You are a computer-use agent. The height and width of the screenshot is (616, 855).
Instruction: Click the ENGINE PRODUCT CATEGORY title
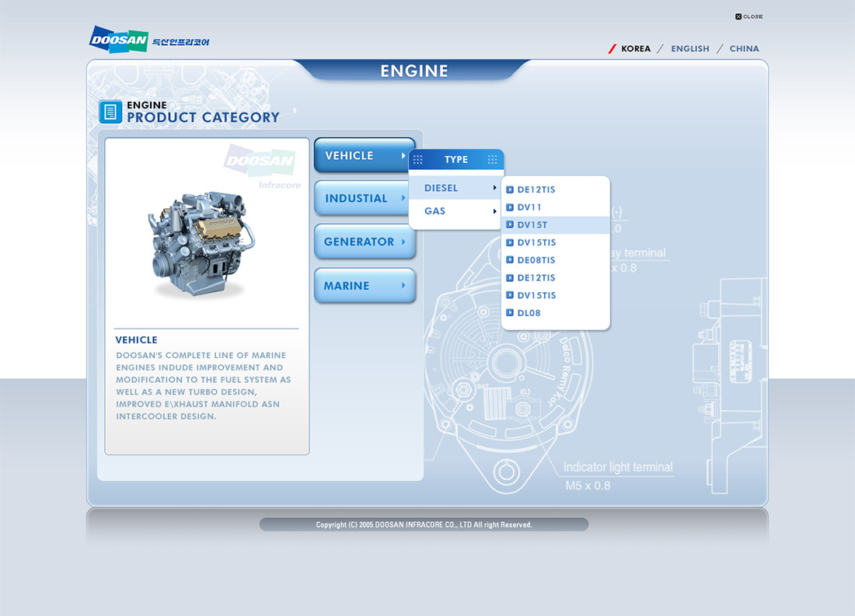click(x=203, y=112)
